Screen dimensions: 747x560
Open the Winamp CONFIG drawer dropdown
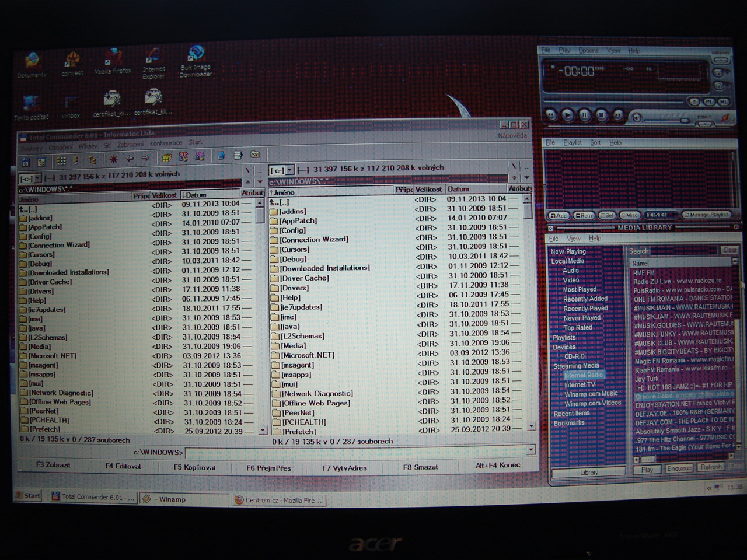tap(705, 124)
